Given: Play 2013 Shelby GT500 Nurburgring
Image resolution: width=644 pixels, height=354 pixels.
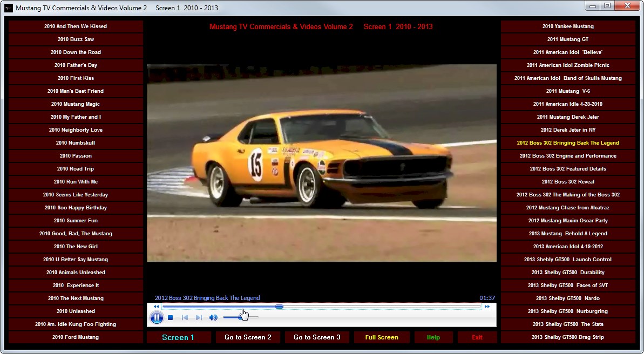Looking at the screenshot, I should pos(568,311).
